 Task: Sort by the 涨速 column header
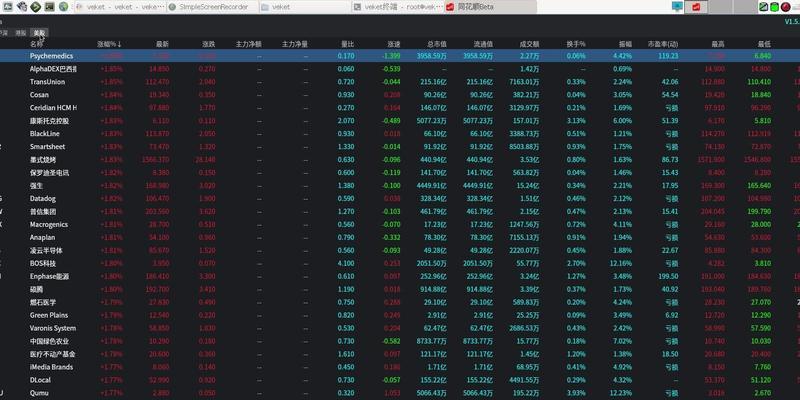(x=393, y=44)
